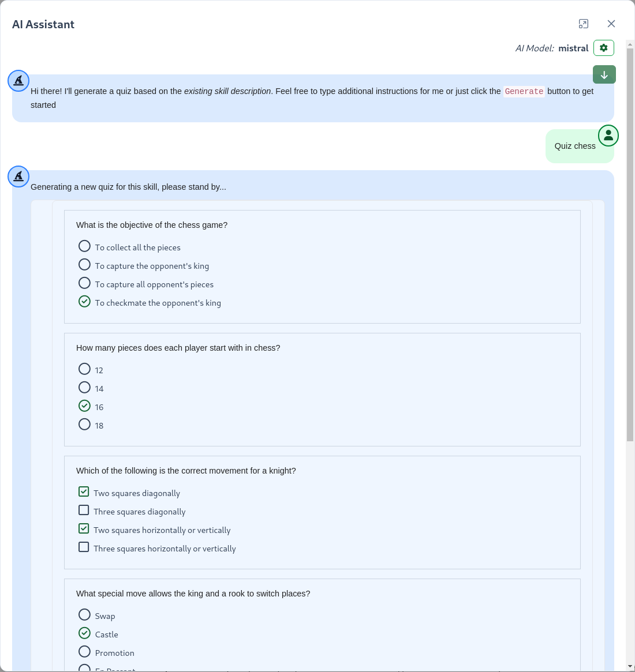
Task: Open AI model settings via the gear icon
Action: click(x=603, y=48)
